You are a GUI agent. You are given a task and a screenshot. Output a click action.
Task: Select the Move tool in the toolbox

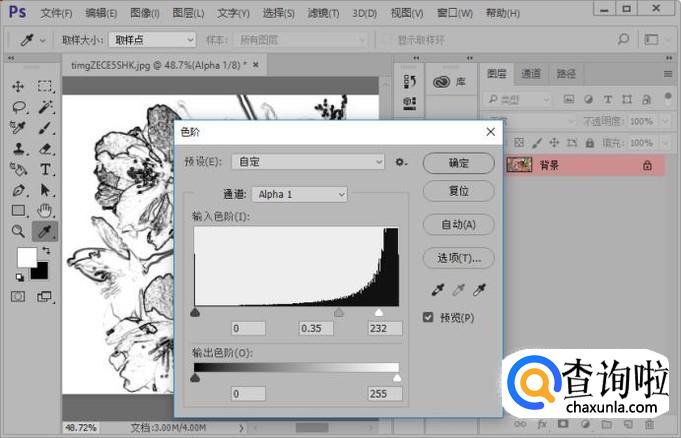point(19,86)
